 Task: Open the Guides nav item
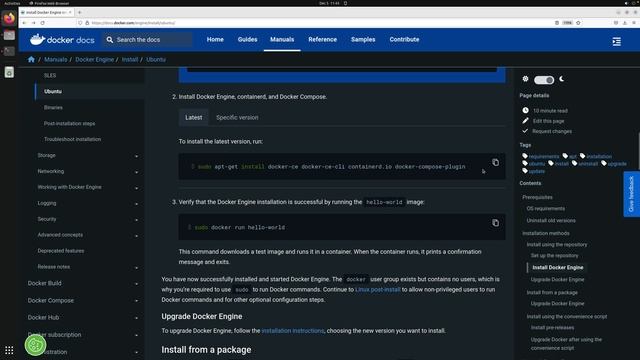click(x=247, y=40)
